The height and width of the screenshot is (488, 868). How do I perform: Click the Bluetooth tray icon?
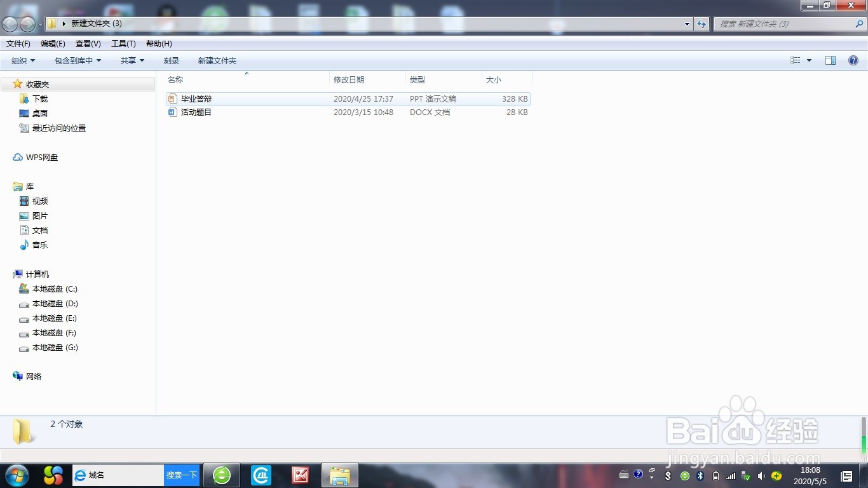tap(700, 475)
